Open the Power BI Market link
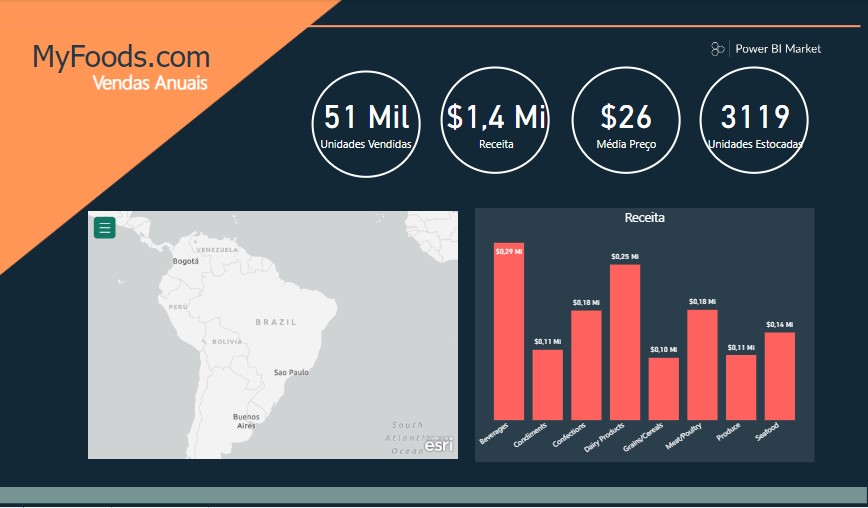The image size is (868, 508). [x=778, y=49]
